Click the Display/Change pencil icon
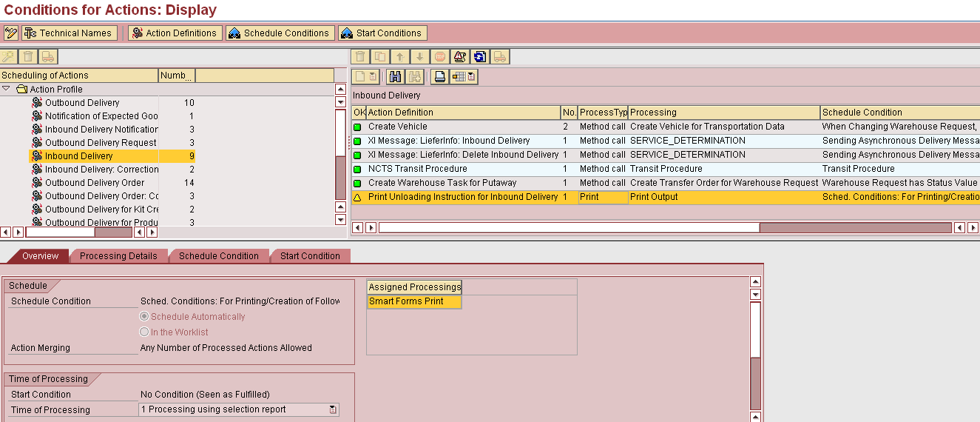This screenshot has height=422, width=980. pos(11,33)
